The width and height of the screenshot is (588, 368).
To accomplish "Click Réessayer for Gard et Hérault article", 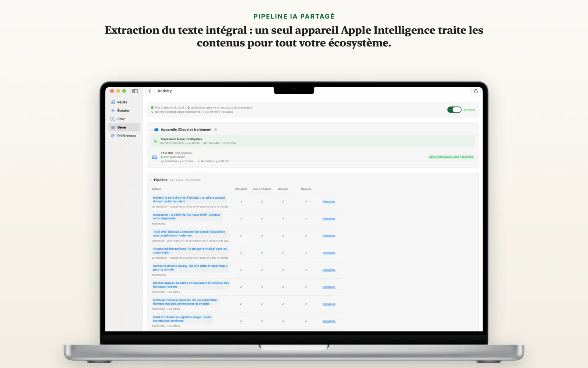I will coord(329,321).
